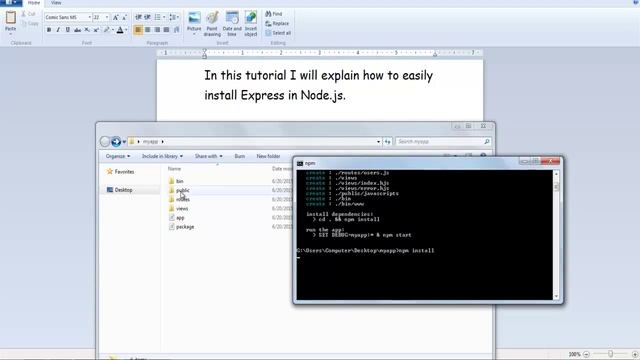Open the line spacing dropdown
This screenshot has width=640, height=360.
174,17
